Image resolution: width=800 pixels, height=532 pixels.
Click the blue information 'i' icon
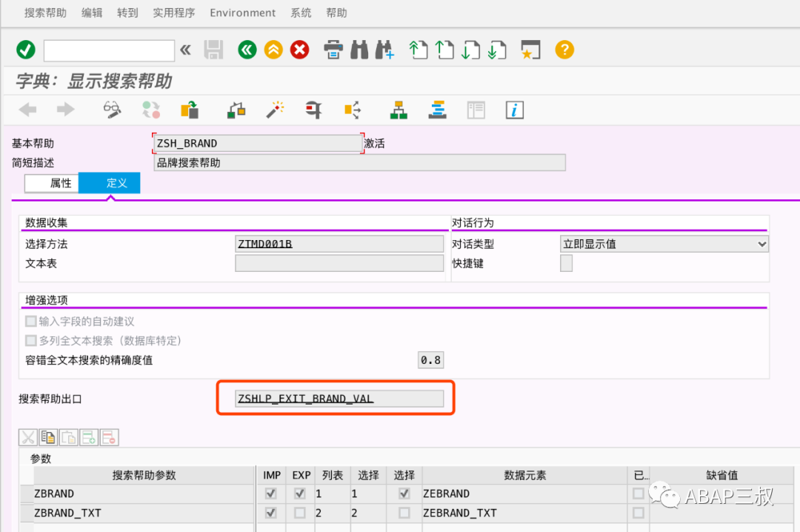(x=514, y=110)
